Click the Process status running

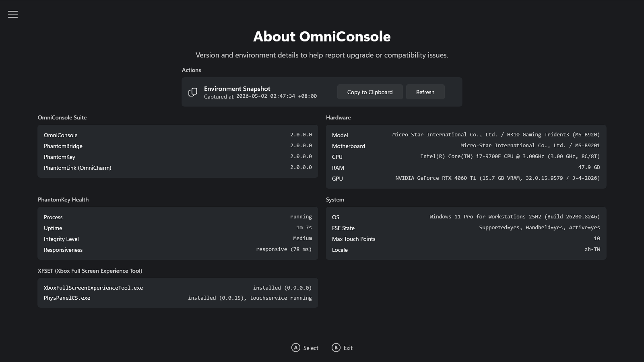click(301, 217)
